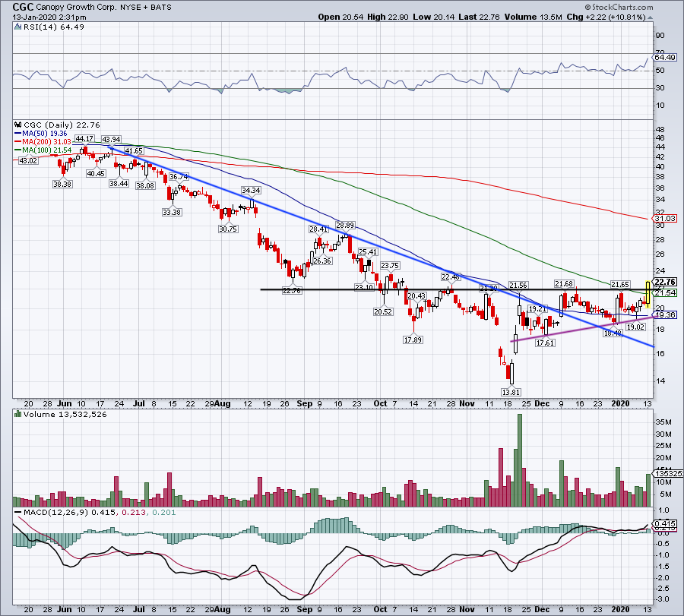Click the 19.36 blue MA tag on right axis

665,314
